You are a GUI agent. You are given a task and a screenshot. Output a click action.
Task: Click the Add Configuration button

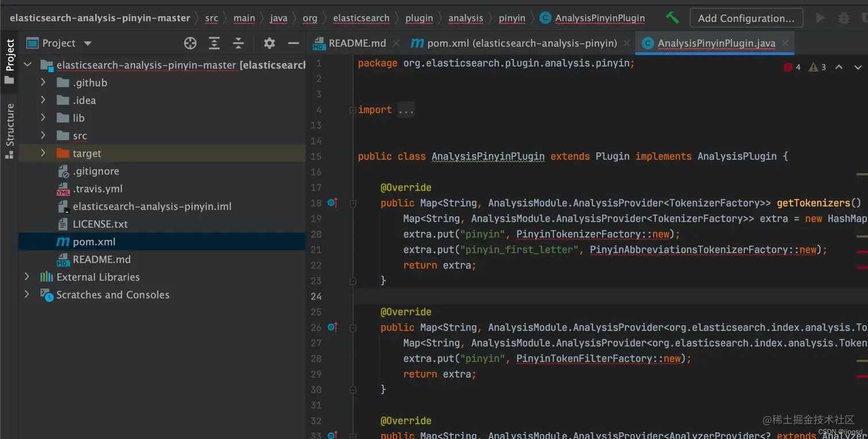tap(746, 18)
